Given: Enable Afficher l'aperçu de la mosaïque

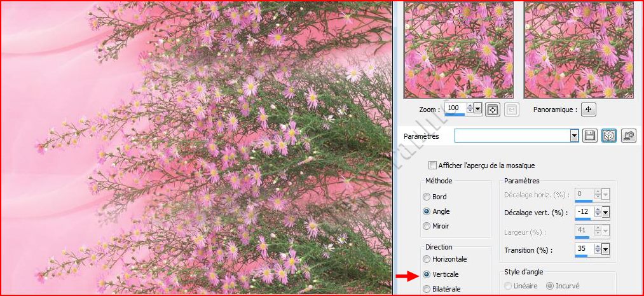Looking at the screenshot, I should click(433, 166).
